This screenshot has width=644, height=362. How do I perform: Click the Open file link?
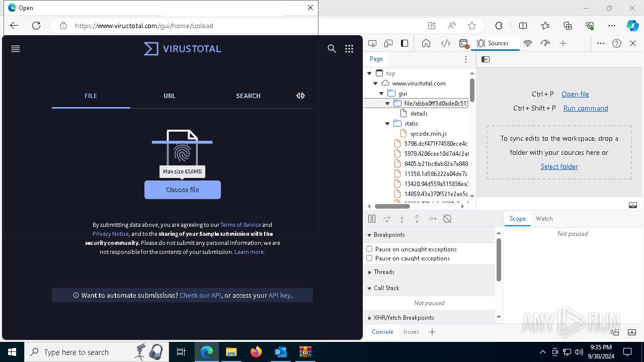point(575,94)
